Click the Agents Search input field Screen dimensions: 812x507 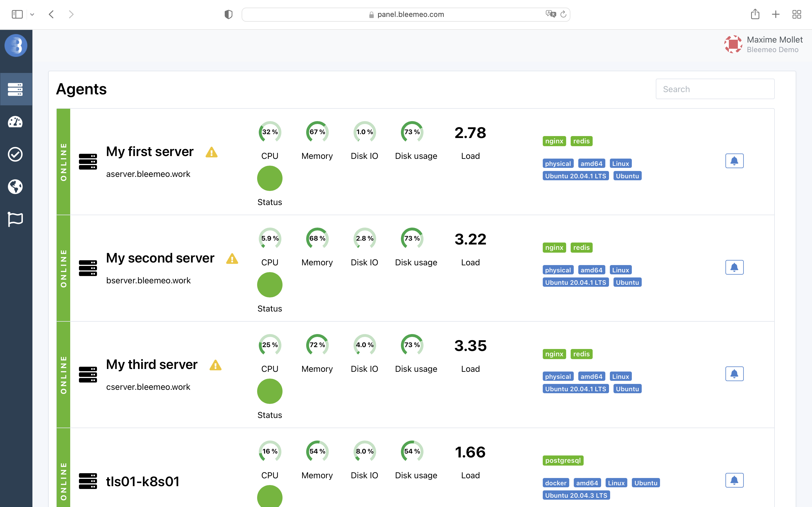tap(715, 89)
